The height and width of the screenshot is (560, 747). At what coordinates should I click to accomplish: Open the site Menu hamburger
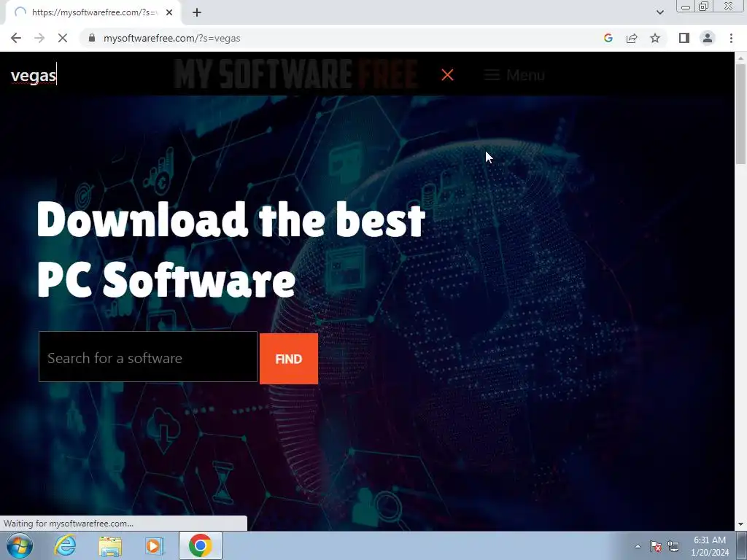514,75
